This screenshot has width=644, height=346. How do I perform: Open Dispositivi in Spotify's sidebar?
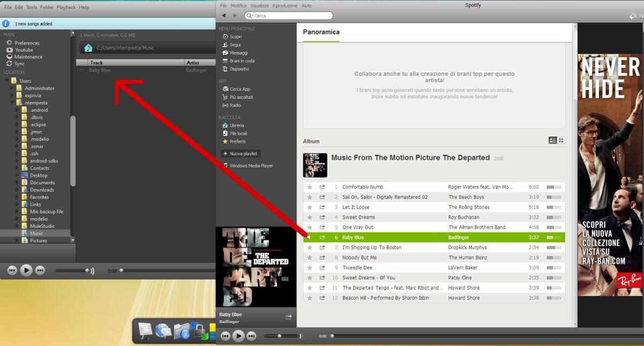[x=240, y=68]
